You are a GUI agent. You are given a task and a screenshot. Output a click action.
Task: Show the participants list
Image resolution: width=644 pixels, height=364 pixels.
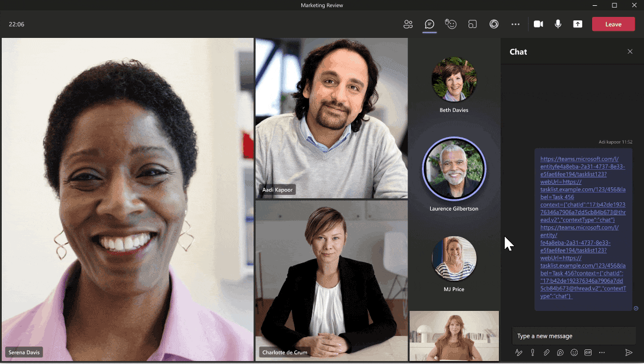point(408,24)
